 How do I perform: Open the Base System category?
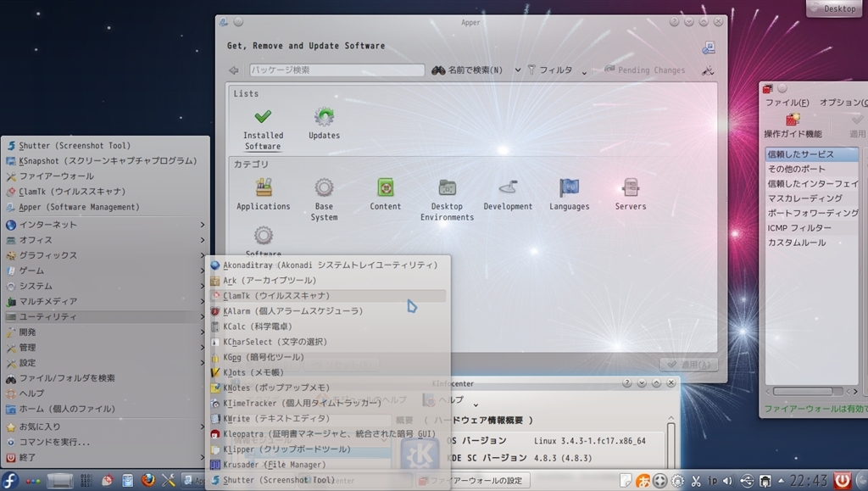[x=324, y=188]
